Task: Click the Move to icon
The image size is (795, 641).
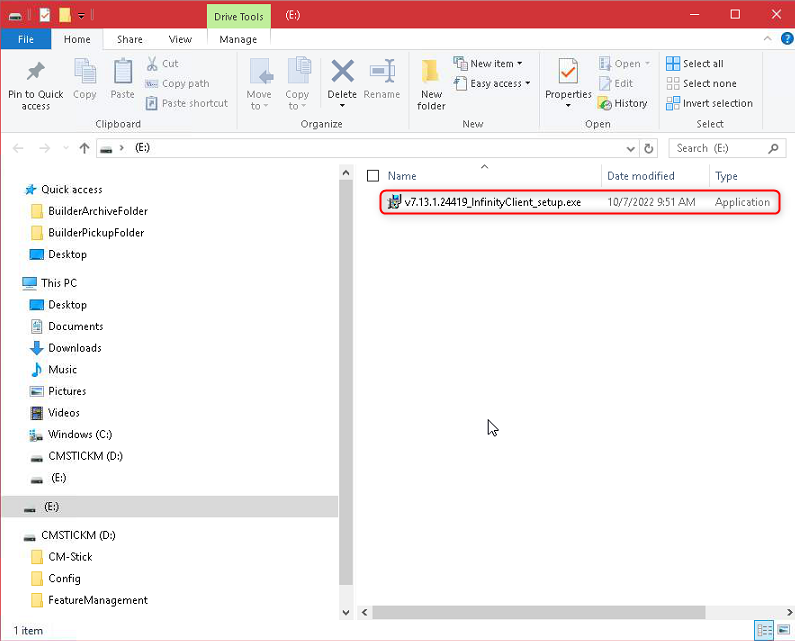Action: click(x=261, y=71)
